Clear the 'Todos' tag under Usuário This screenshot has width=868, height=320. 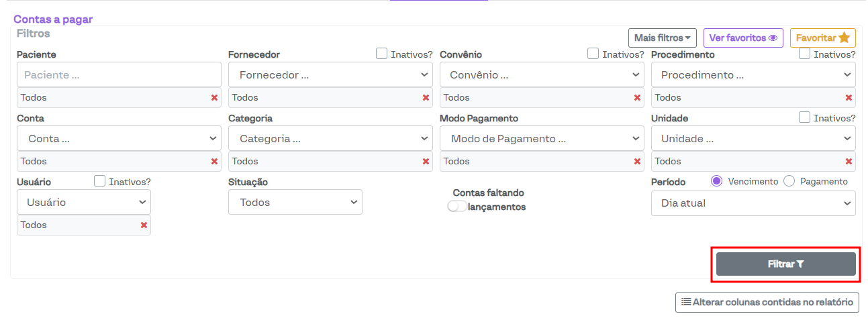tap(144, 225)
